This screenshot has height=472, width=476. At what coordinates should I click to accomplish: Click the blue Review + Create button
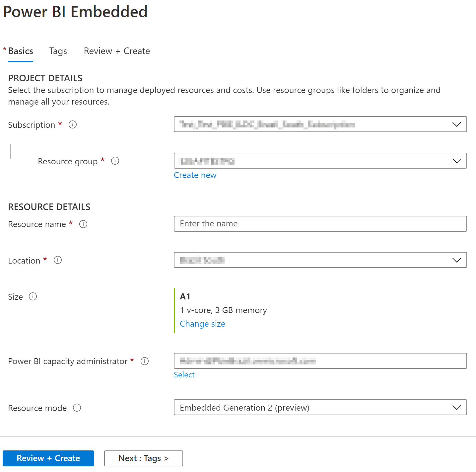48,458
